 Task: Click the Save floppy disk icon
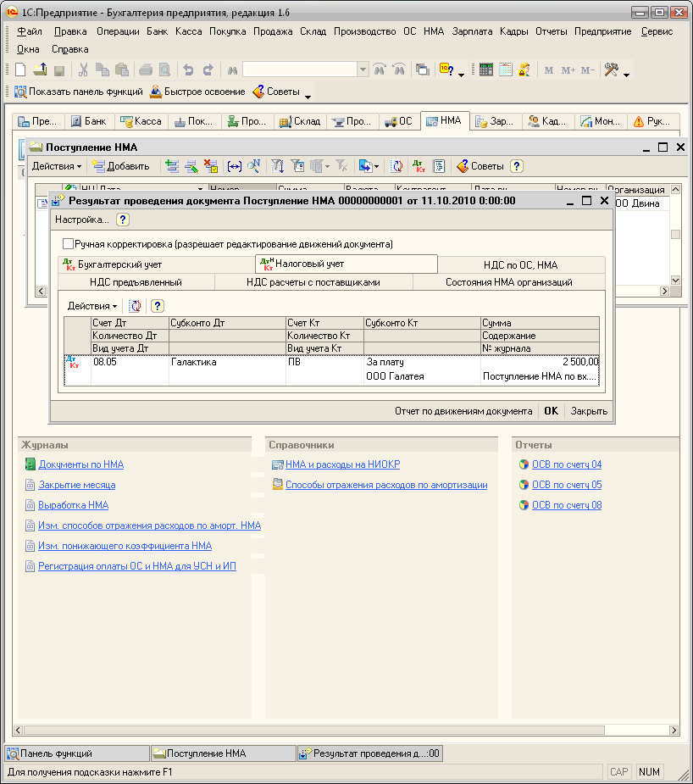click(x=59, y=70)
